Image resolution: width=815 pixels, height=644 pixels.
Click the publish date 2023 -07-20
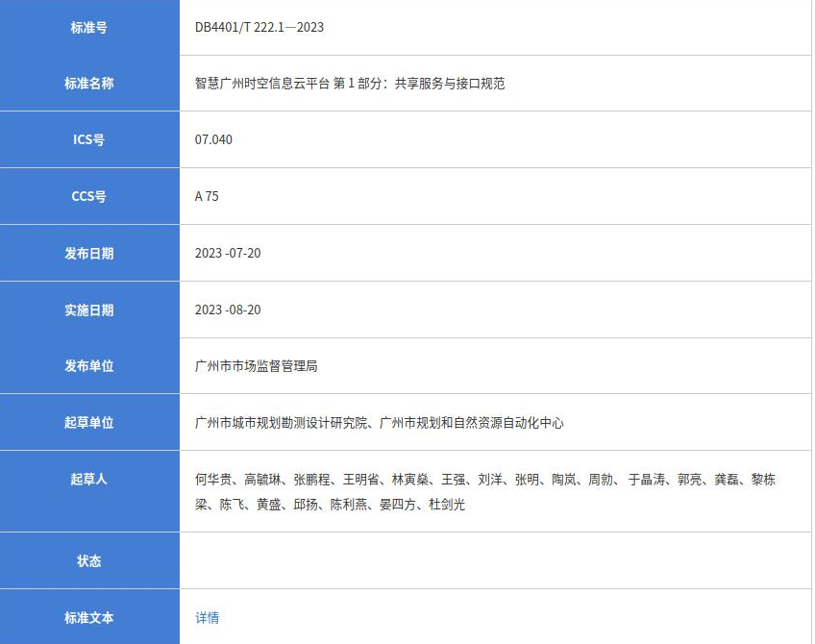(228, 253)
